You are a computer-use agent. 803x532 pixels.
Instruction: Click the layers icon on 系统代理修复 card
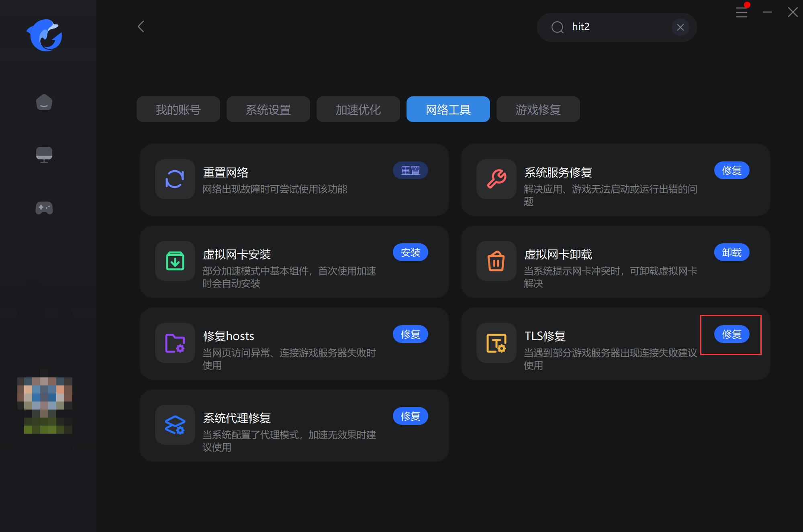[175, 425]
